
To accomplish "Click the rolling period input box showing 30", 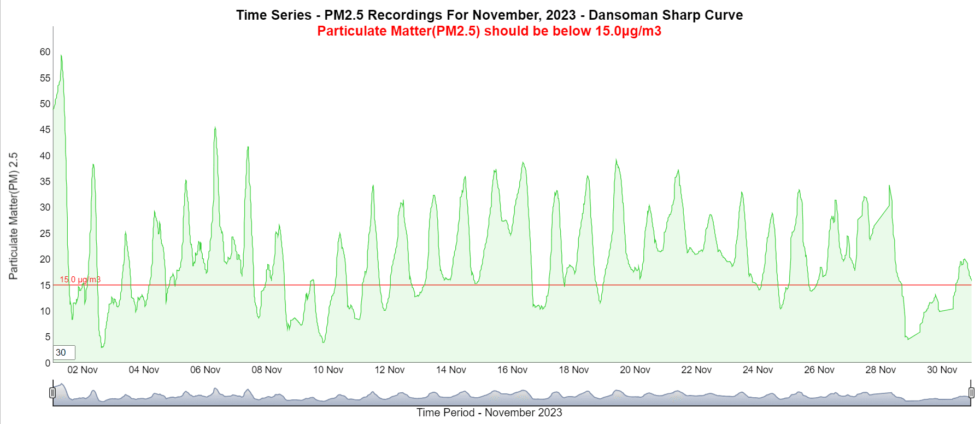I will click(64, 353).
